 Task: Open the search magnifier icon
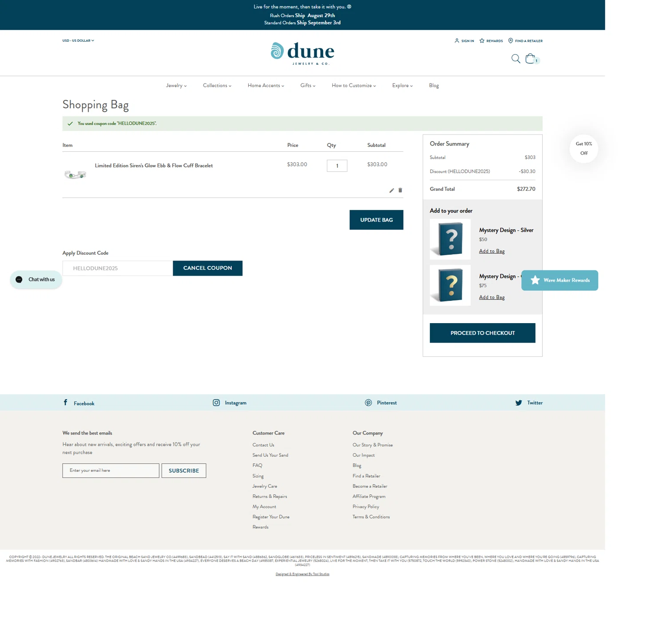pyautogui.click(x=515, y=59)
